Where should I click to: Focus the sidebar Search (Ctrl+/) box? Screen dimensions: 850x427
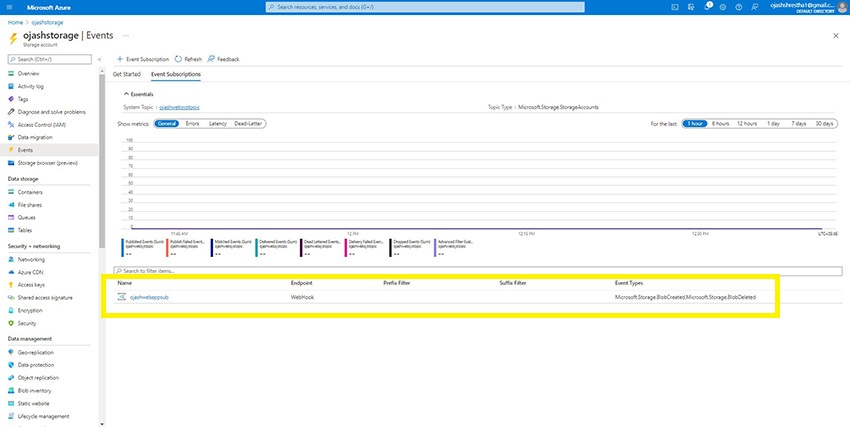coord(49,59)
